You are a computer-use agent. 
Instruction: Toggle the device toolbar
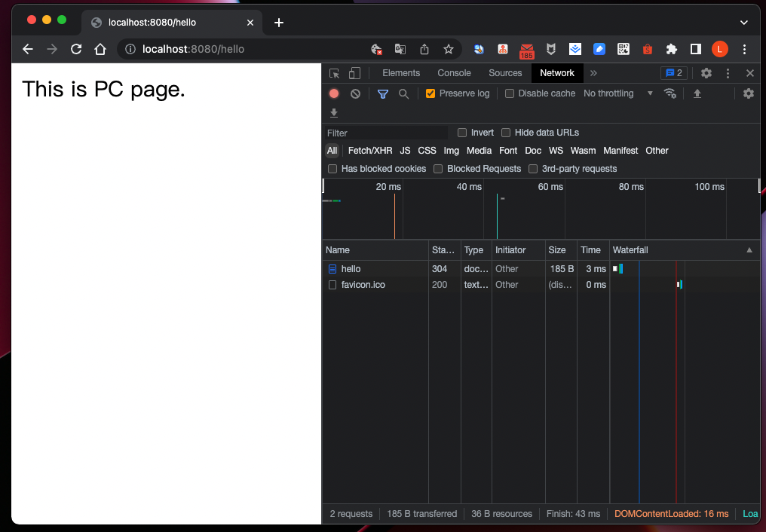point(354,73)
